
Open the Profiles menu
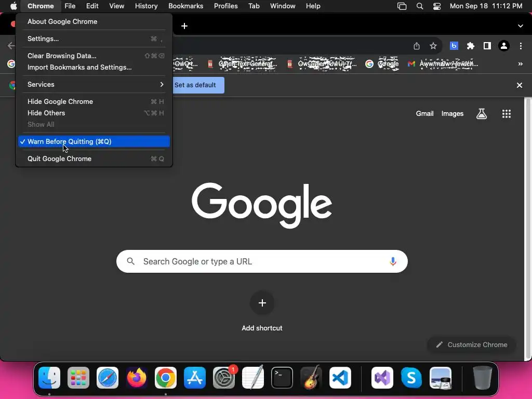pos(225,6)
